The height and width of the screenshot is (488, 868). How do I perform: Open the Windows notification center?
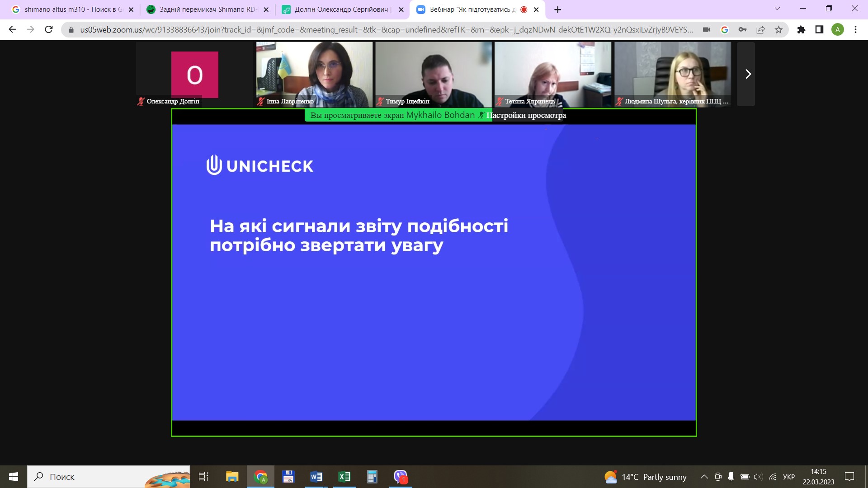point(849,477)
